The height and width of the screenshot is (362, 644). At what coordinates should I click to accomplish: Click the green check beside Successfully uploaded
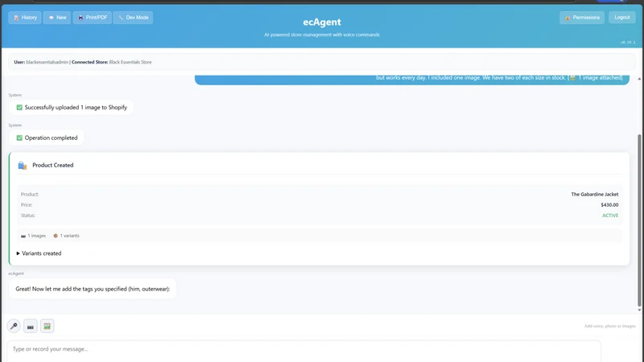coord(19,108)
